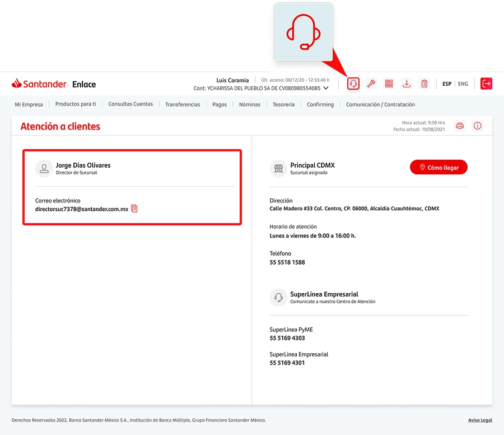Open the Aviso Legal link
This screenshot has width=504, height=435.
tap(480, 420)
